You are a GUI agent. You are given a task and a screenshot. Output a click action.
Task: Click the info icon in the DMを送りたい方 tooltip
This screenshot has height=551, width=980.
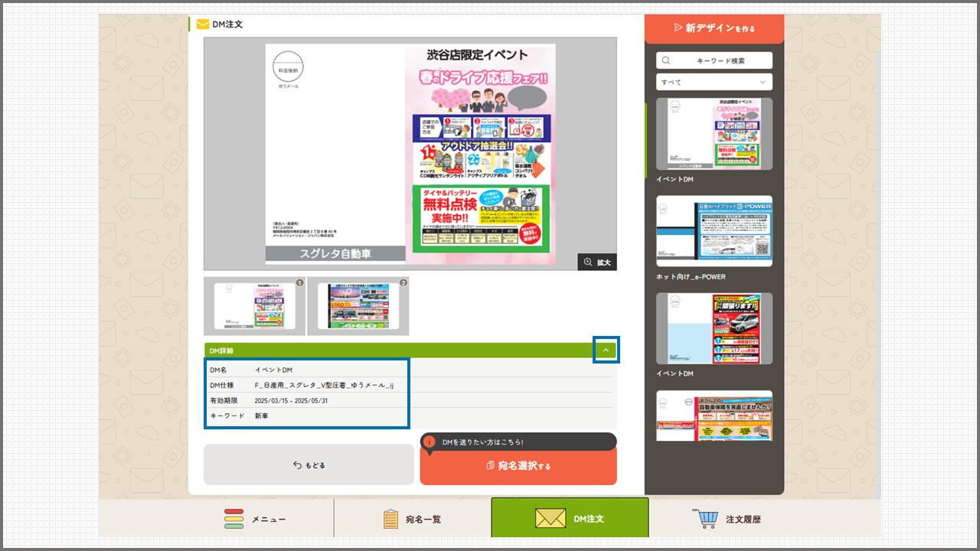[x=430, y=442]
